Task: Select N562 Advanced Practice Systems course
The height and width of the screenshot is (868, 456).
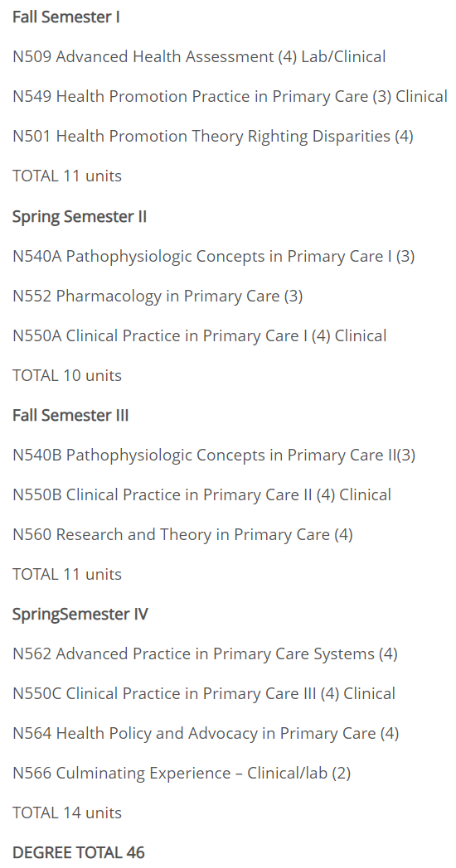Action: (205, 654)
